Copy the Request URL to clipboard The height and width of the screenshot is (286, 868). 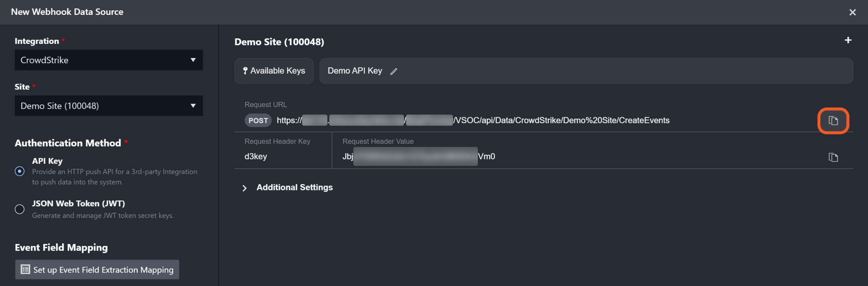tap(833, 120)
